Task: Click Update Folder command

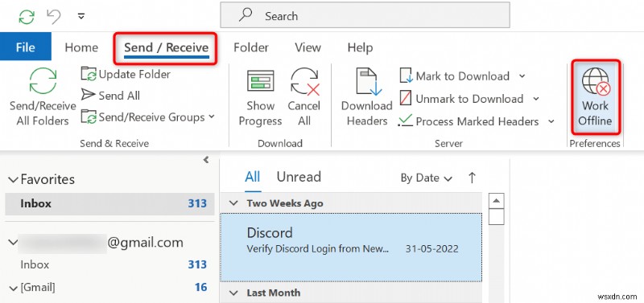Action: [x=126, y=74]
